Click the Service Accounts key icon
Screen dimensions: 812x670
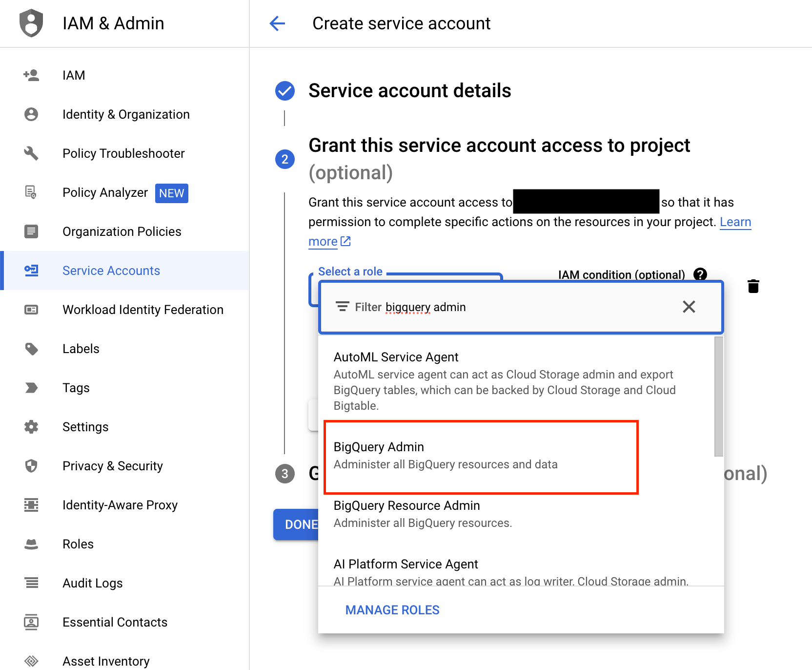coord(31,271)
